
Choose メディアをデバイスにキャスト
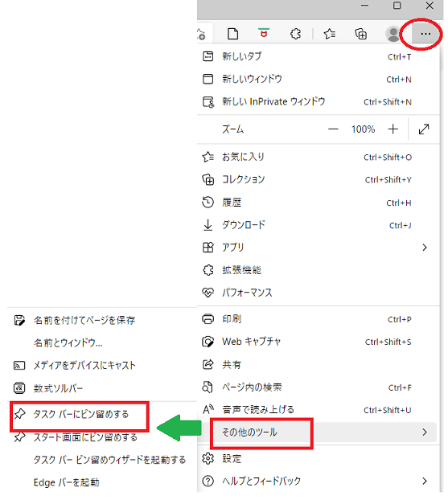tap(103, 366)
